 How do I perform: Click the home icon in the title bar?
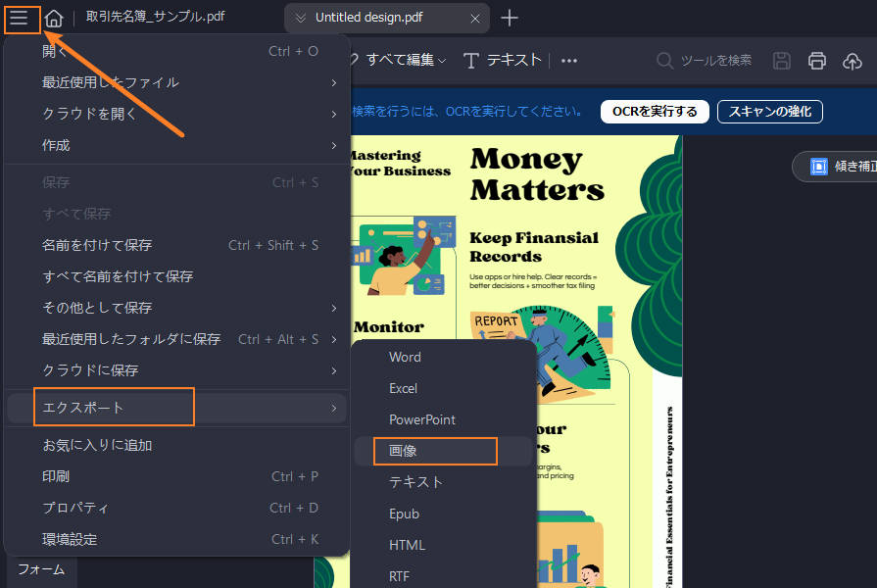(53, 17)
